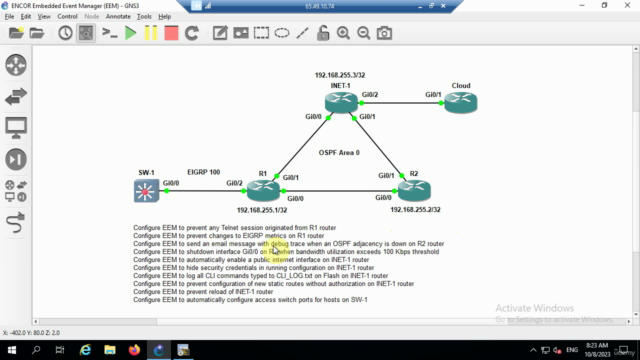Screen dimensions: 640x360
Task: Open the snapshots manager clock icon
Action: [x=65, y=33]
